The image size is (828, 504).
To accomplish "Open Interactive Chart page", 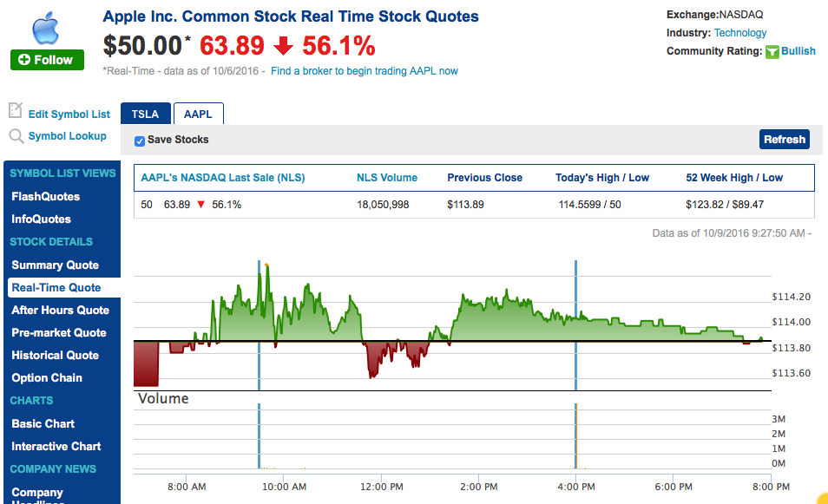I will coord(56,447).
